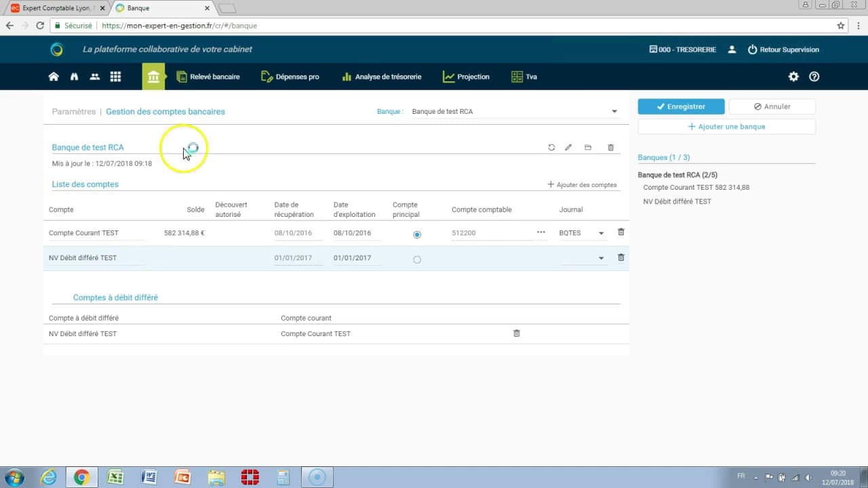Viewport: 868px width, 488px height.
Task: Open the Relevé bancaire section
Action: (209, 77)
